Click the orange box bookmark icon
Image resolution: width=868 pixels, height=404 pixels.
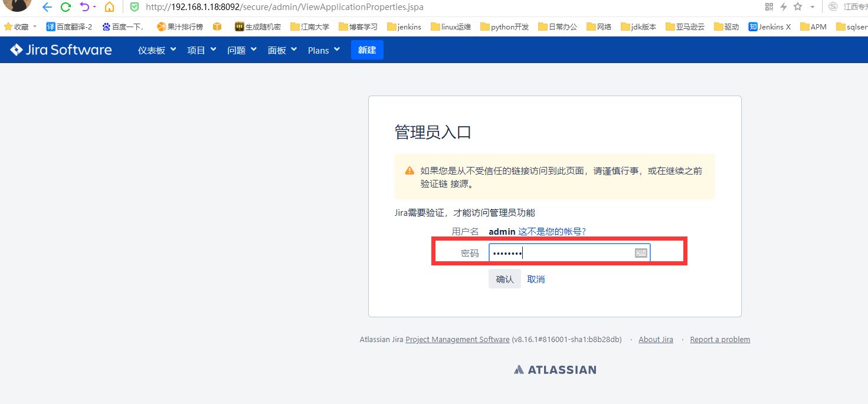(x=217, y=27)
